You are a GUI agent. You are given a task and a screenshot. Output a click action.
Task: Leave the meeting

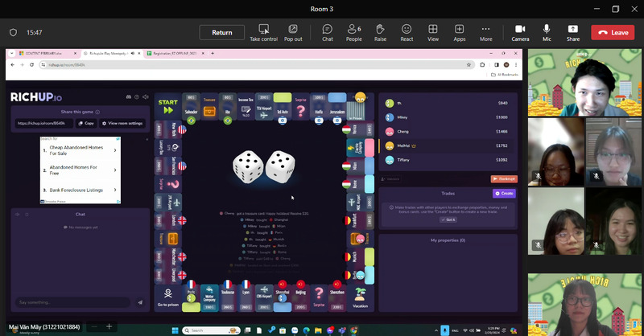tap(613, 32)
